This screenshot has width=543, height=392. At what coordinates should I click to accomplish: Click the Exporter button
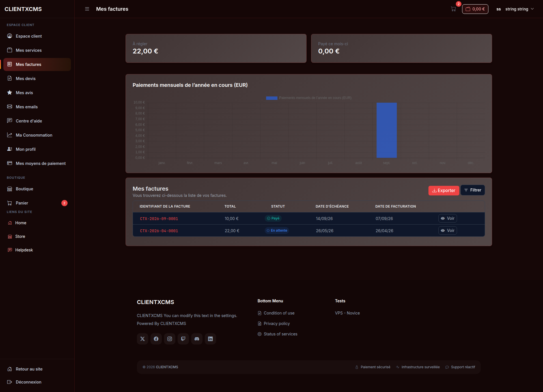point(444,191)
